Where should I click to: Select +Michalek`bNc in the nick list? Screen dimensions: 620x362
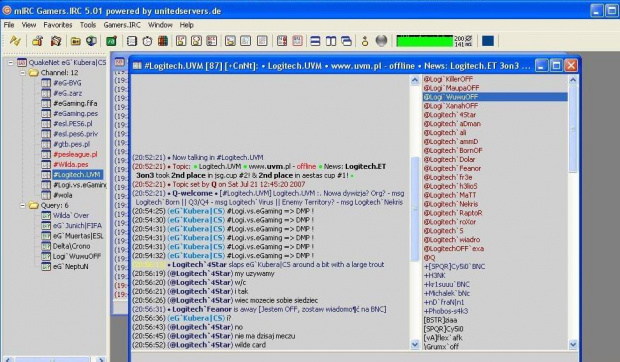[x=447, y=293]
